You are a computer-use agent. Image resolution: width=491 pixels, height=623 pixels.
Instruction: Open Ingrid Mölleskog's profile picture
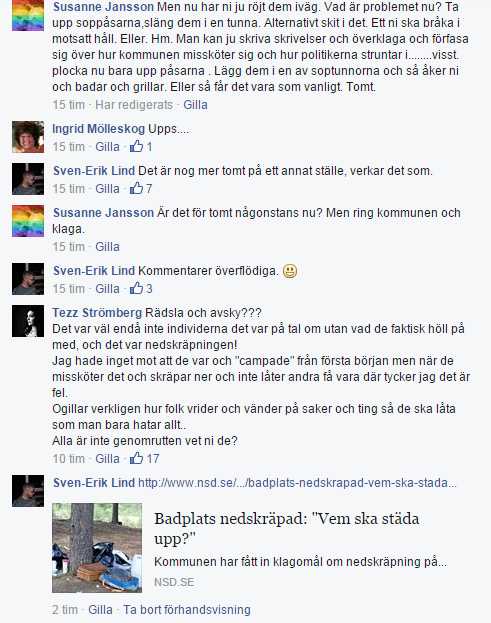pyautogui.click(x=28, y=137)
